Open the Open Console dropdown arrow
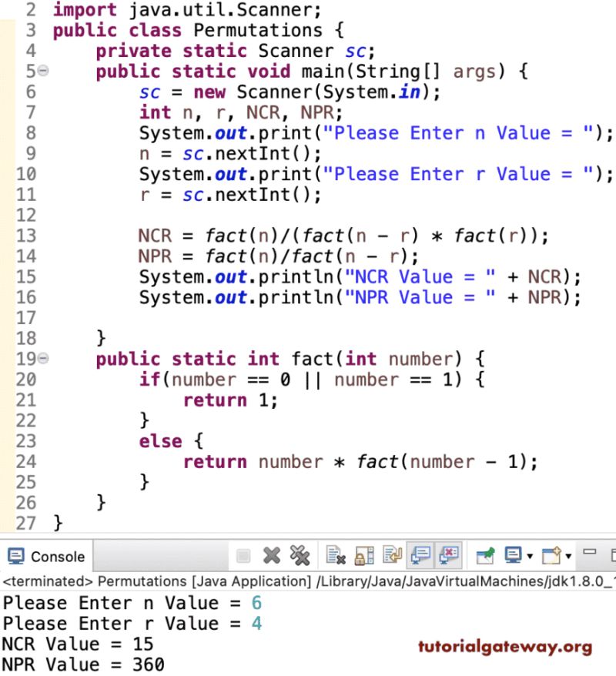The width and height of the screenshot is (616, 676). pos(569,556)
